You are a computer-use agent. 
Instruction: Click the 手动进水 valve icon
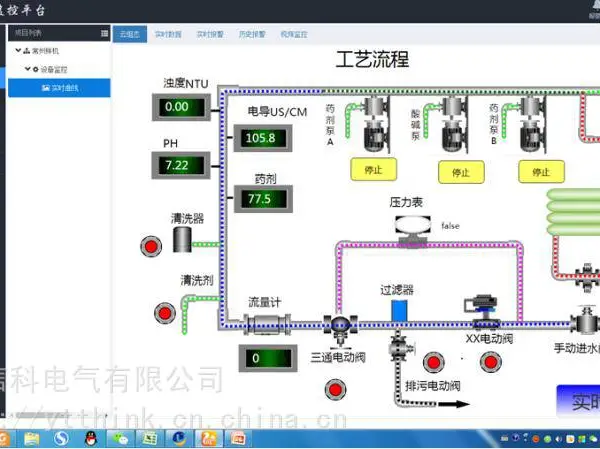pyautogui.click(x=585, y=321)
